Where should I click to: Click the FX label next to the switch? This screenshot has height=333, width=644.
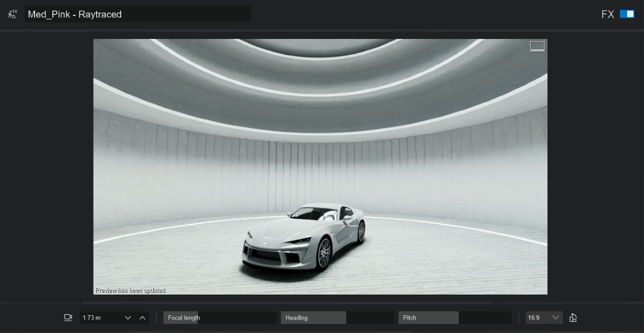(608, 14)
